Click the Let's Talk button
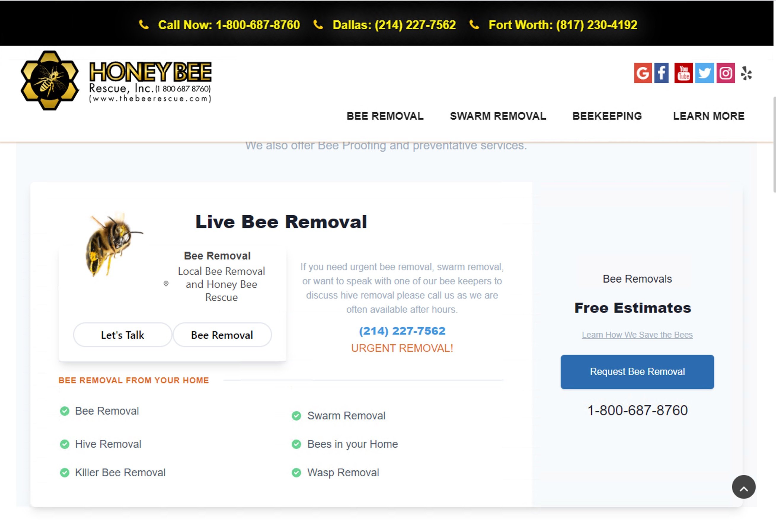 (x=122, y=335)
